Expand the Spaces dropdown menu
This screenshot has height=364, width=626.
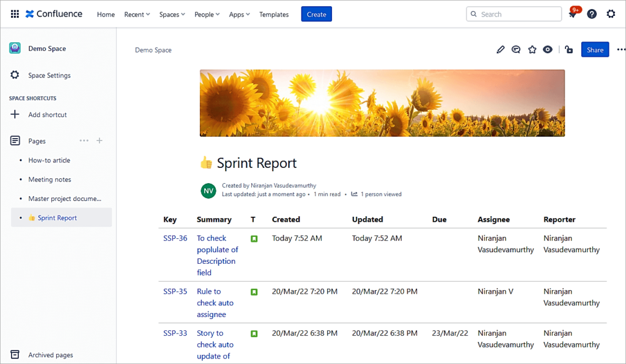[x=172, y=14]
